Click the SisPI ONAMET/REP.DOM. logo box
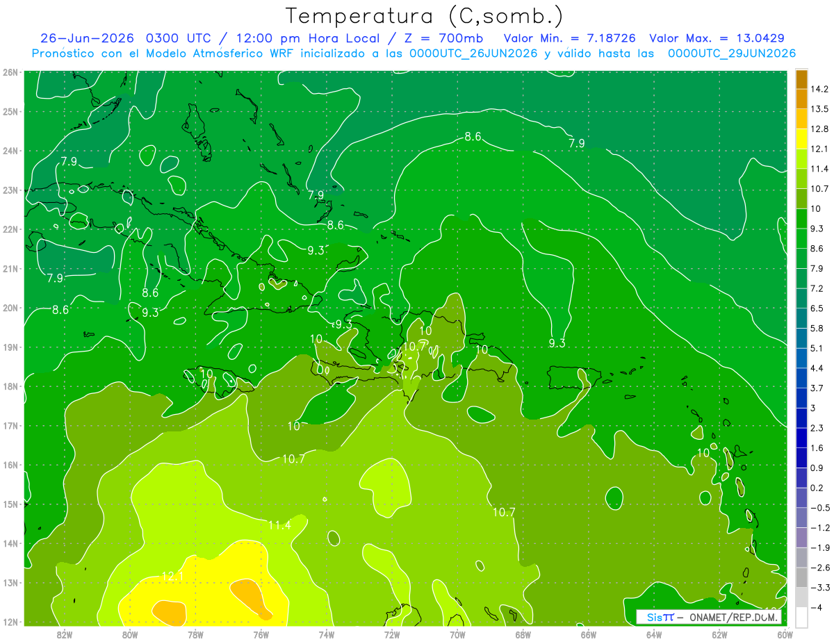 click(708, 618)
